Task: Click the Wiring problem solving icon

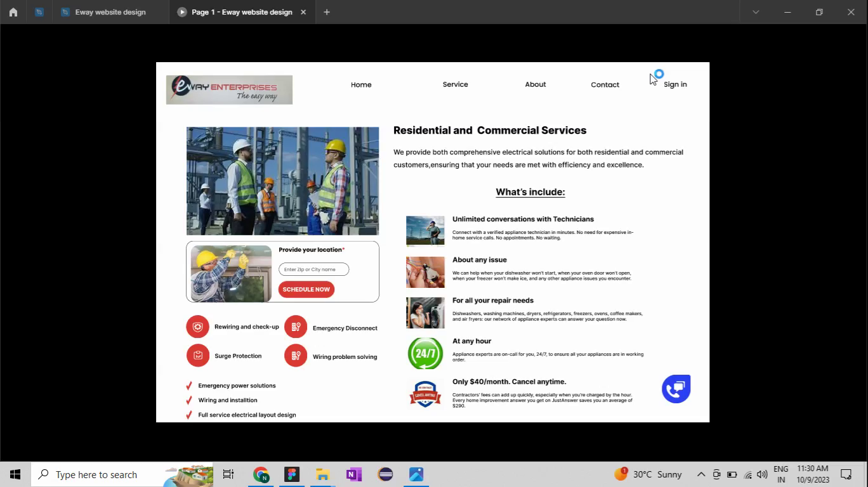Action: tap(296, 356)
